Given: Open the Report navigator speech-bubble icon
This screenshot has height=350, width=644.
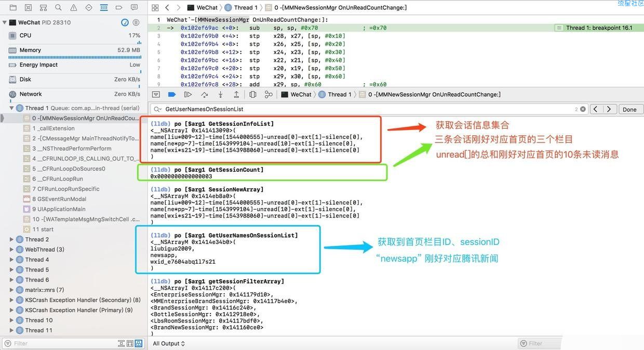Looking at the screenshot, I should coord(135,8).
